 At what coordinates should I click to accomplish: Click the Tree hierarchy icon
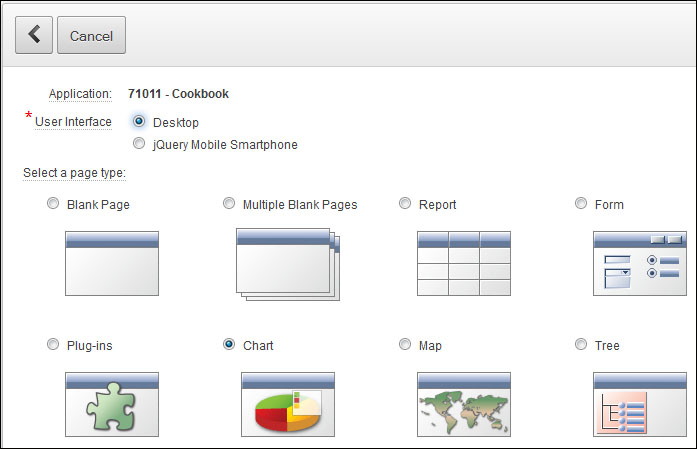coord(640,404)
